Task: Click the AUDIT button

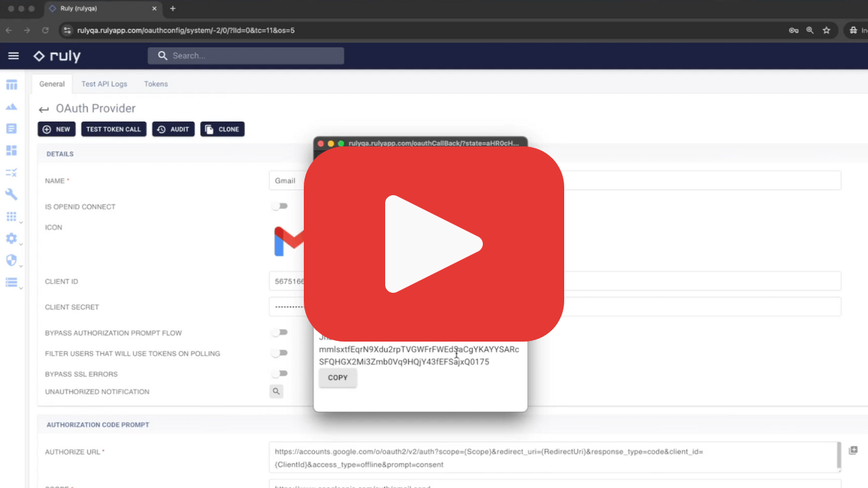Action: point(173,129)
